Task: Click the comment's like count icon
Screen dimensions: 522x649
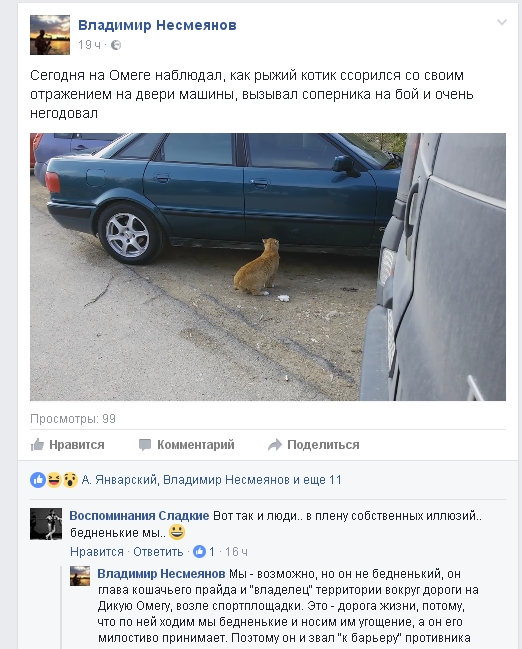Action: click(200, 551)
